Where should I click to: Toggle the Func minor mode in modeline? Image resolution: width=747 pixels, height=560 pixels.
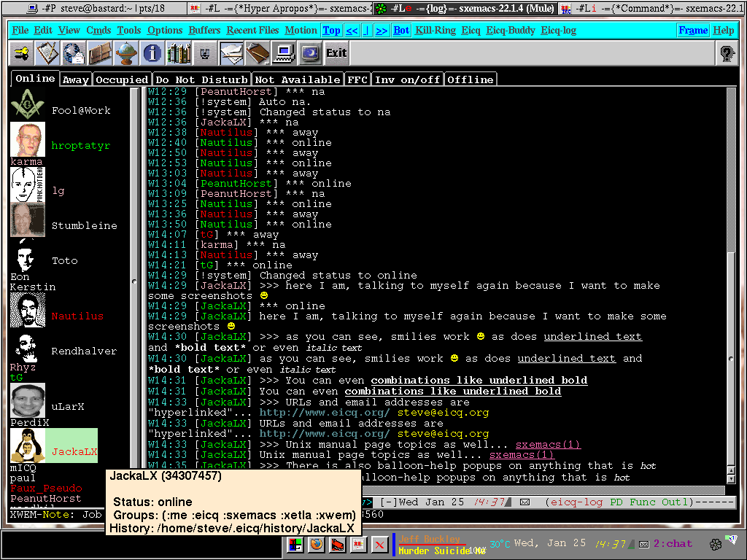tap(643, 502)
